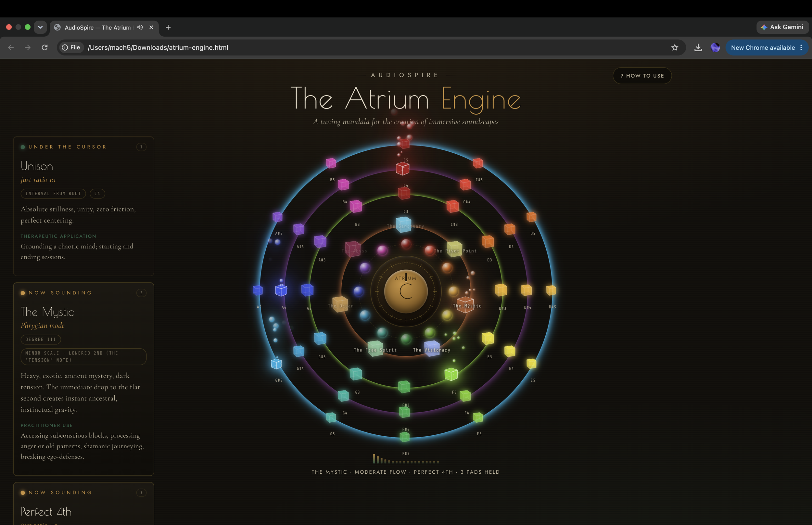The image size is (812, 525).
Task: Open Chrome's three-dot menu
Action: point(801,48)
